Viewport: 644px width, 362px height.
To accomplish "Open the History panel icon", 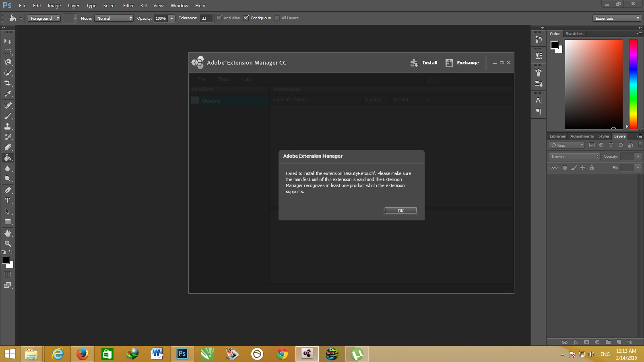I will [x=539, y=39].
